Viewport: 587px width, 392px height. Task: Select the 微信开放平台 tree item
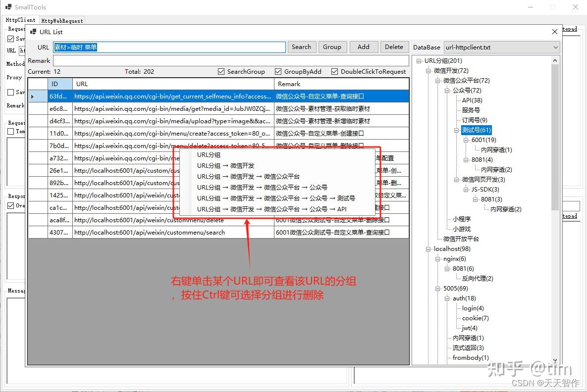(461, 239)
